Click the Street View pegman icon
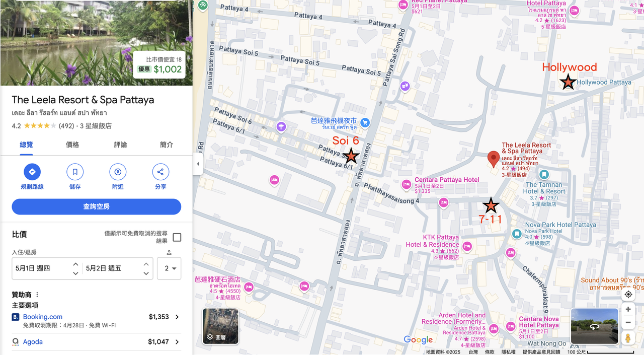This screenshot has height=355, width=644. tap(628, 338)
